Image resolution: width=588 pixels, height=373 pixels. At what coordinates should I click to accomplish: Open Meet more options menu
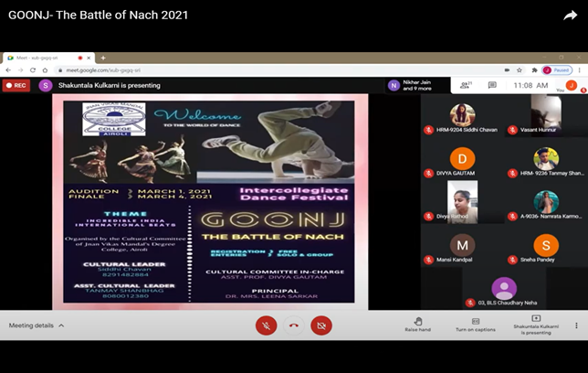[x=576, y=325]
